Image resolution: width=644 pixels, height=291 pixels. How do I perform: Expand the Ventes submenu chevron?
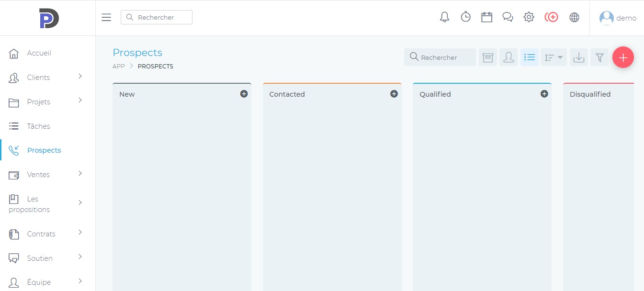click(x=80, y=173)
